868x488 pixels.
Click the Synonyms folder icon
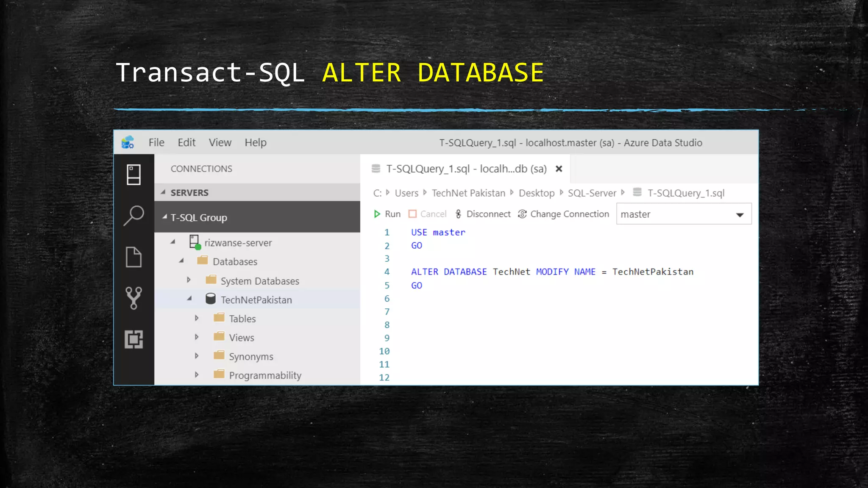coord(219,355)
